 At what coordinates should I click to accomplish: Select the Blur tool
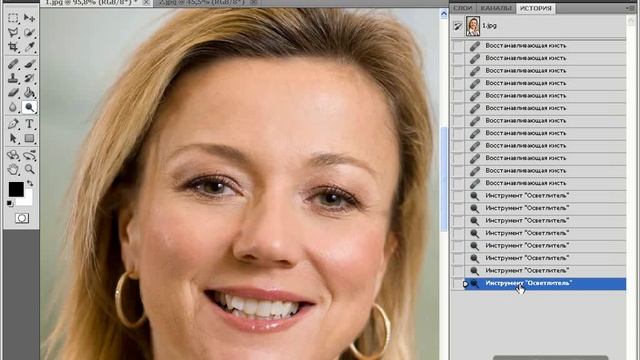point(13,107)
